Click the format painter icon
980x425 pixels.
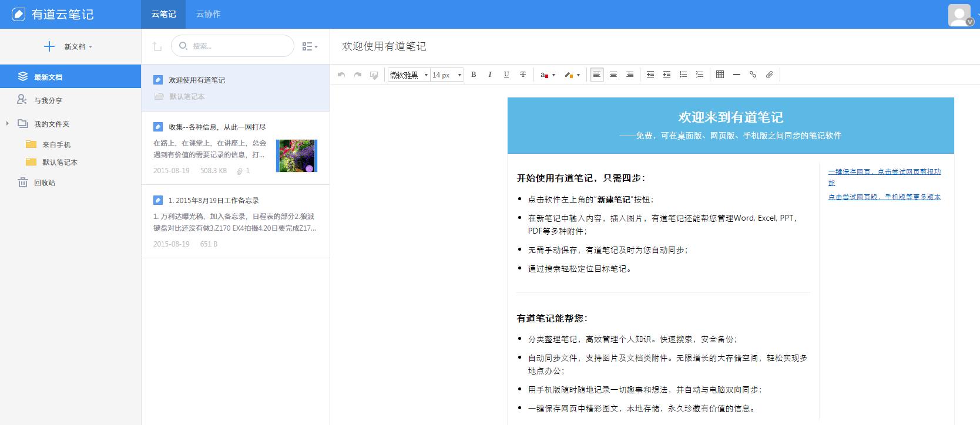click(374, 75)
